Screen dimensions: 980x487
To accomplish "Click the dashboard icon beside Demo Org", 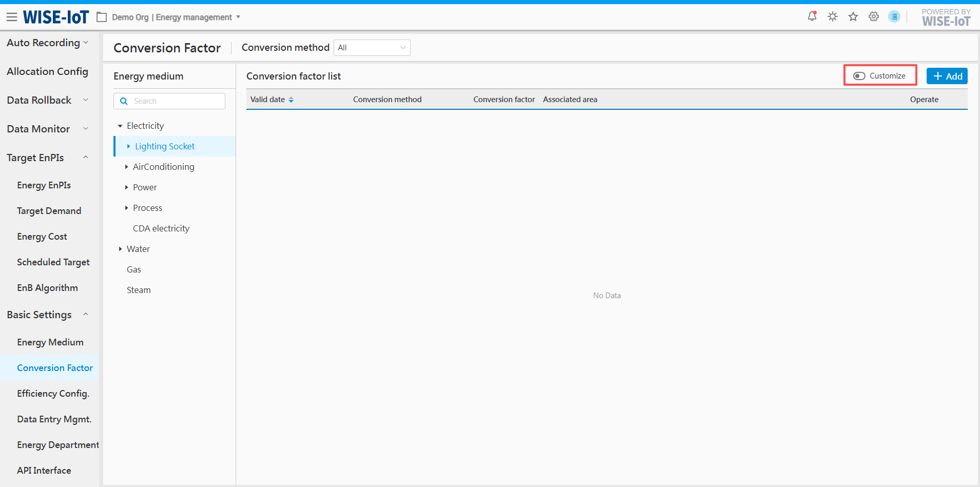I will [102, 17].
